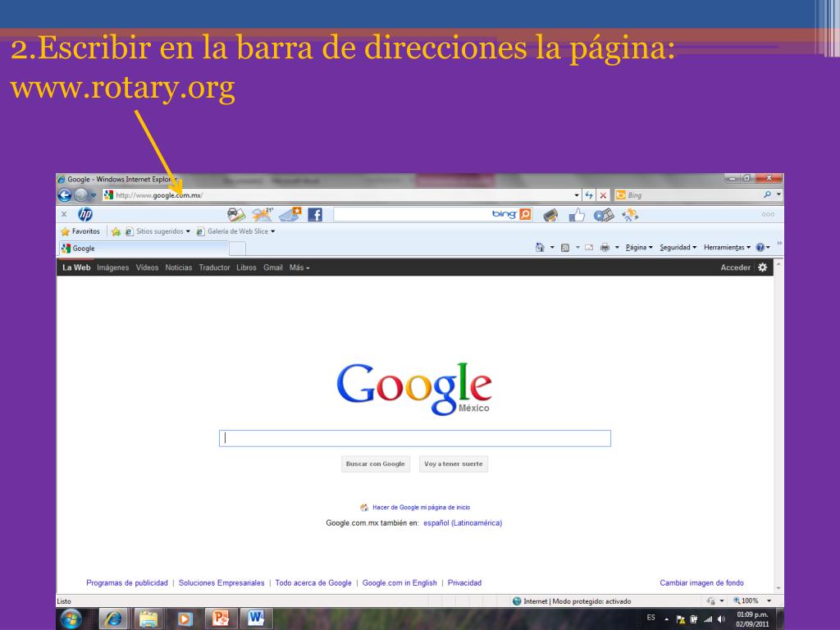Screen dimensions: 840x630
Task: Click the Help question mark icon
Action: 760,248
